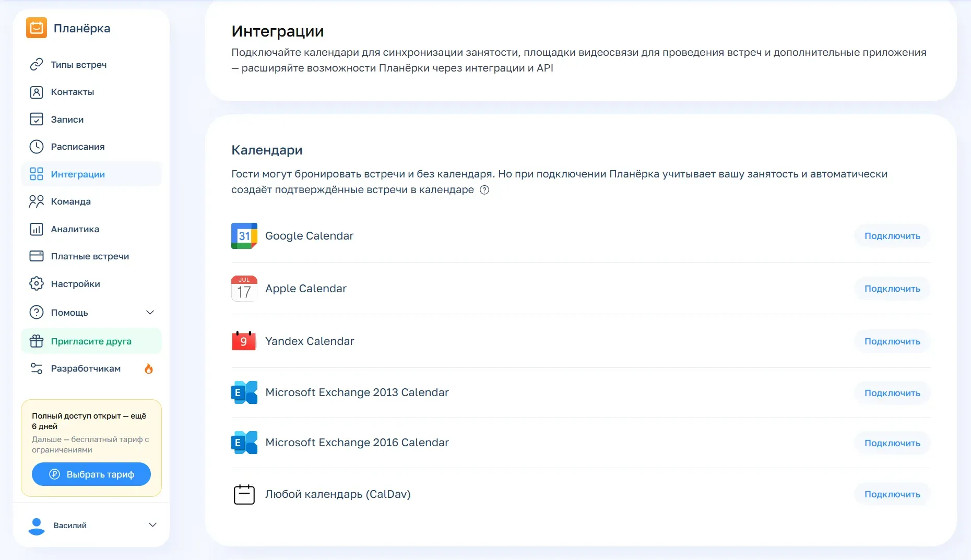Connect CalDav calendar with Подключить button
971x560 pixels.
coord(892,494)
